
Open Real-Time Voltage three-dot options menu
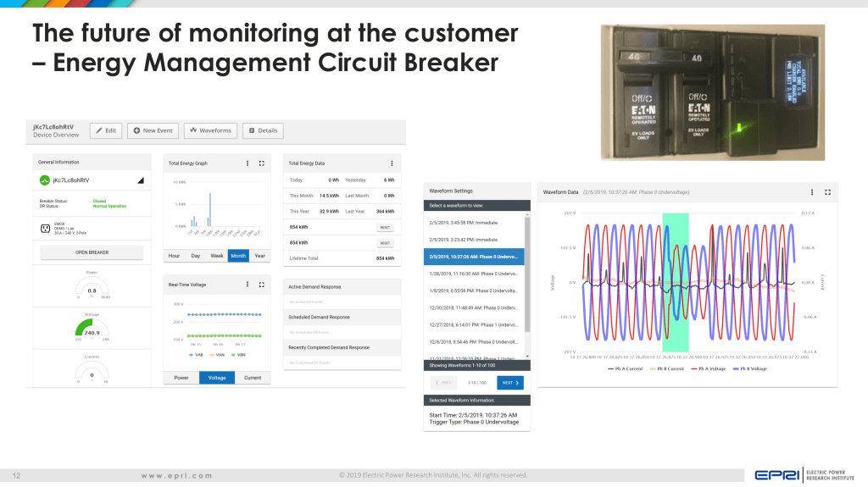248,285
